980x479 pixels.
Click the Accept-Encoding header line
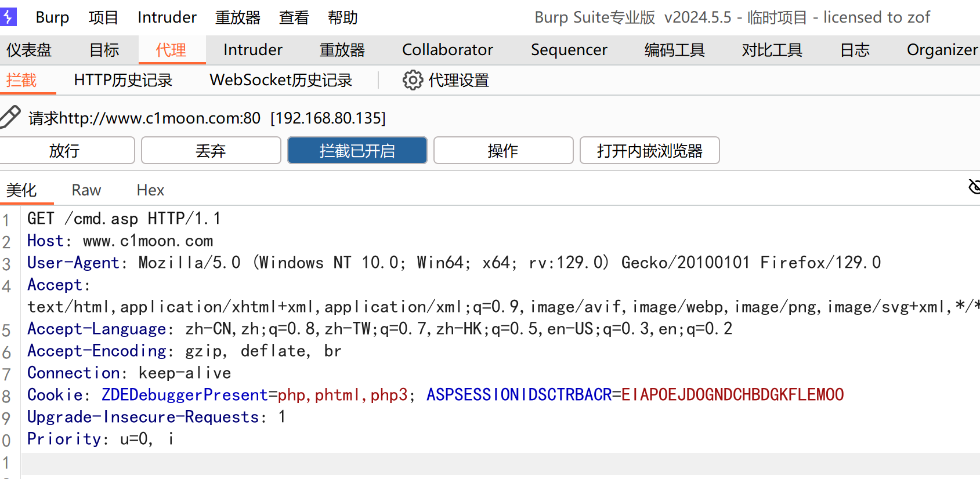[184, 351]
